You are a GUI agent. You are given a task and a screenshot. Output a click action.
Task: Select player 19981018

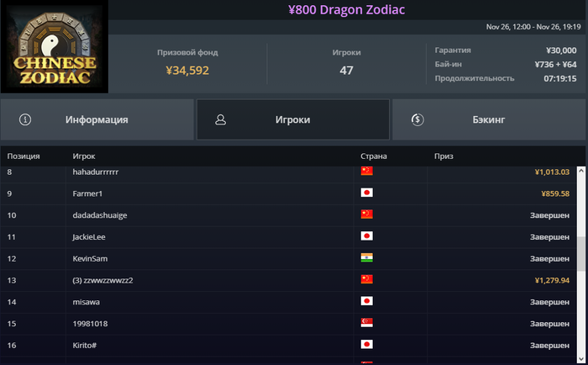(90, 324)
